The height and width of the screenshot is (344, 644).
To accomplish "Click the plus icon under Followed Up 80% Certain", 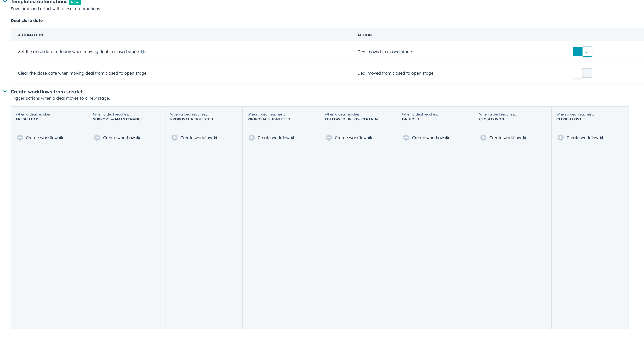I will coord(329,138).
